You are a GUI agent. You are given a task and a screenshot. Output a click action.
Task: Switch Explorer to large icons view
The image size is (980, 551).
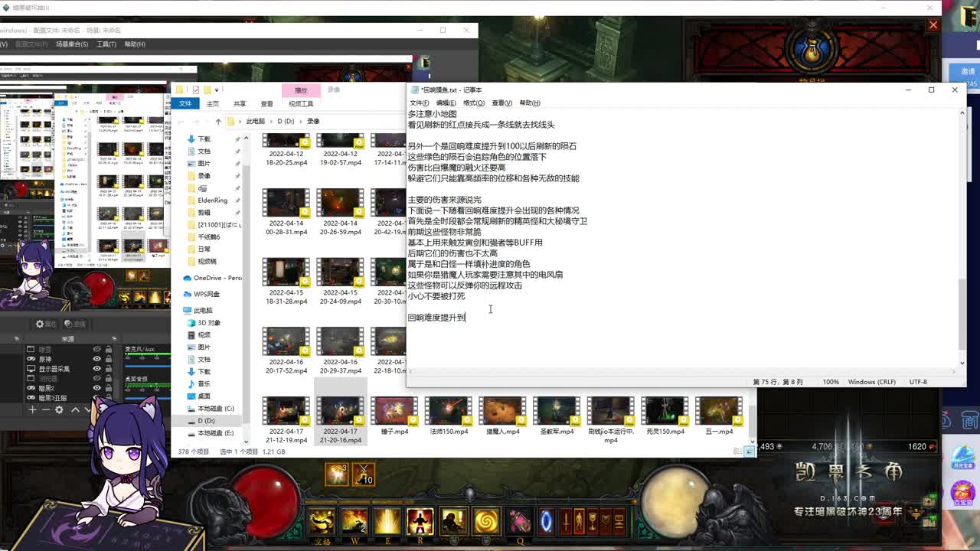[750, 452]
